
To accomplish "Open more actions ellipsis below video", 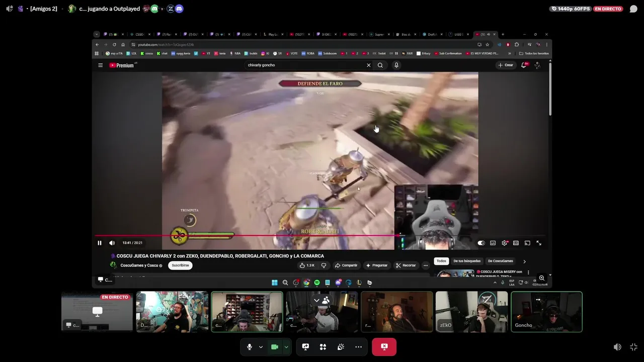I will (426, 265).
